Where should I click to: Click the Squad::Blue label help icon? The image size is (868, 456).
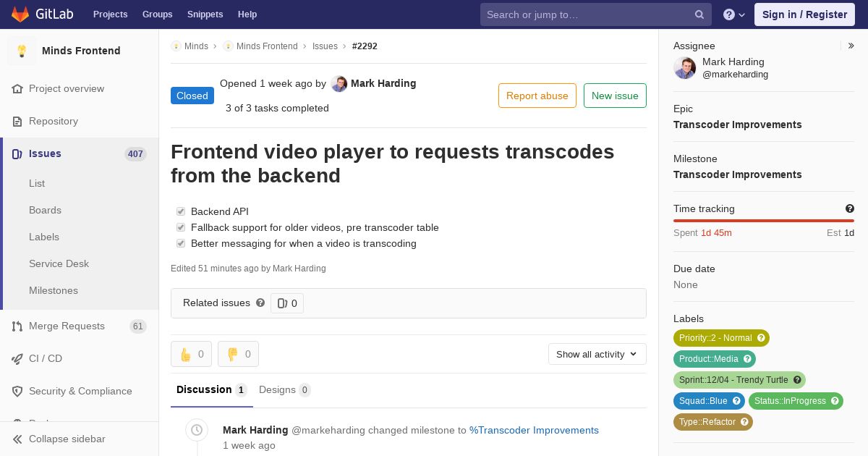(736, 401)
